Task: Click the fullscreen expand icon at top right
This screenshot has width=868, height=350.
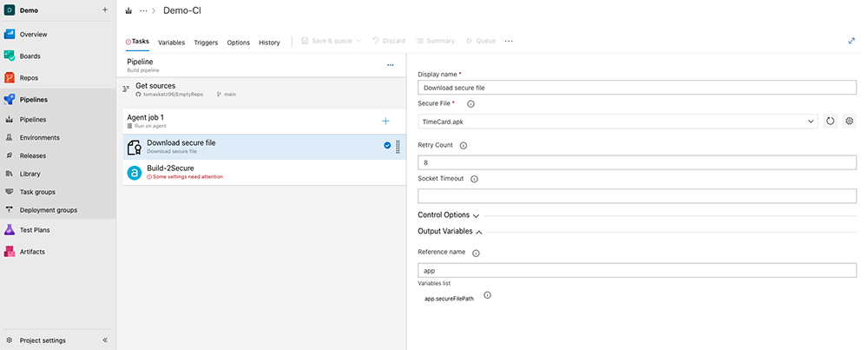Action: 852,41
